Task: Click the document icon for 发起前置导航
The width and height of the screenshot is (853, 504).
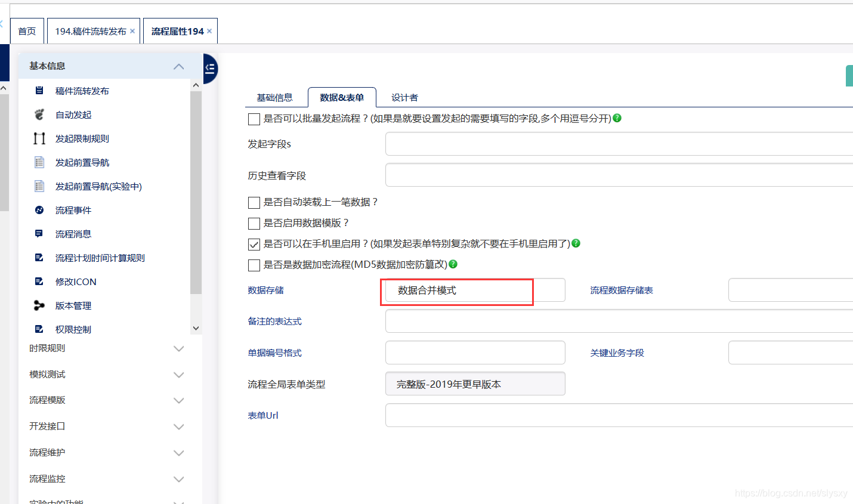Action: tap(39, 162)
